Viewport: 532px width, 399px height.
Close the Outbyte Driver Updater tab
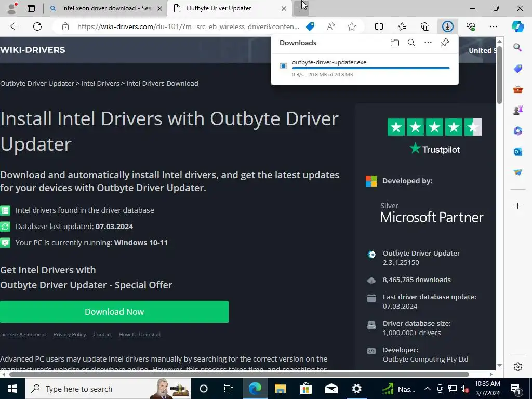click(284, 8)
